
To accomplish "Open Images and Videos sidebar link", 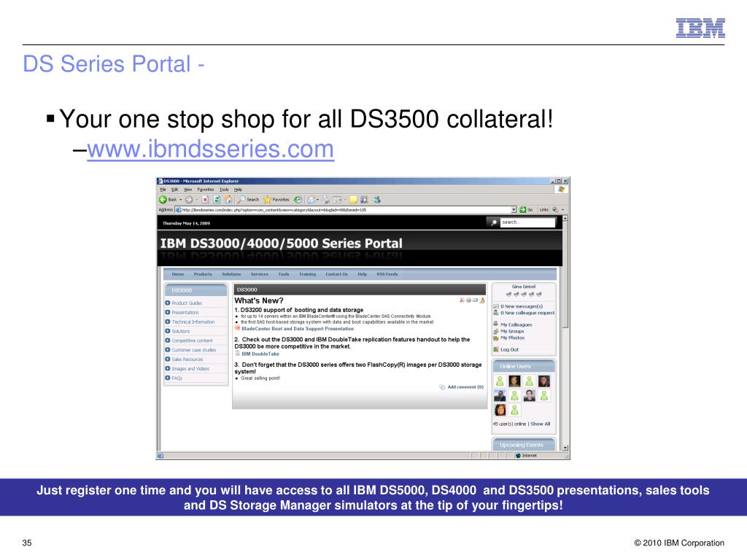I will (x=190, y=369).
